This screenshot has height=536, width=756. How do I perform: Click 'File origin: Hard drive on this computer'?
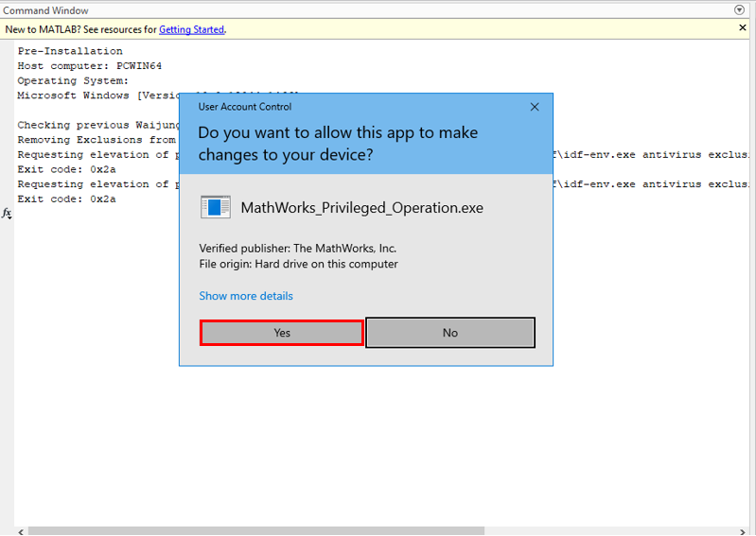click(298, 264)
